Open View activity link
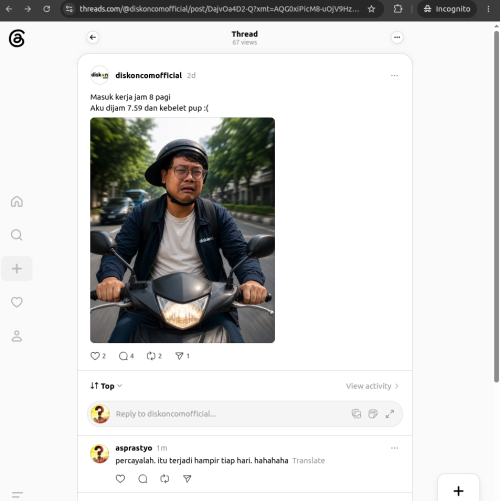The image size is (500, 501). click(x=372, y=386)
